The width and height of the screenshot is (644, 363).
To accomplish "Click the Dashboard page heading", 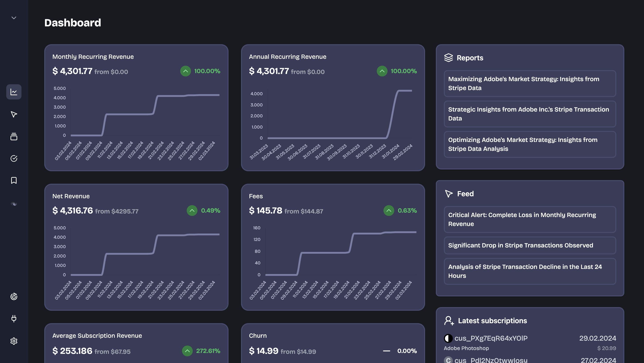I will click(x=72, y=23).
